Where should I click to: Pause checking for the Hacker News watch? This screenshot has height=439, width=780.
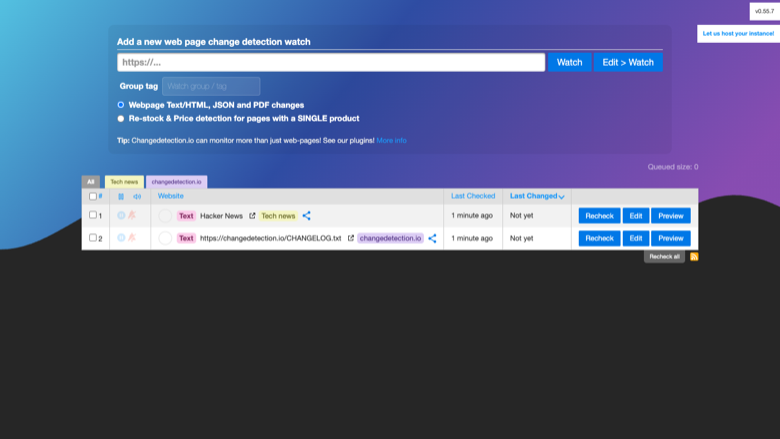coord(121,215)
